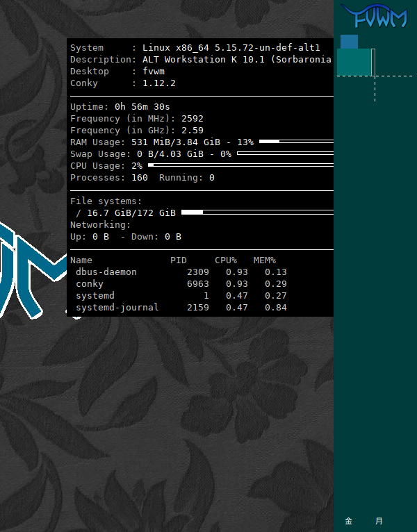
Task: Click the GHz frequency value '2.59'
Action: [x=193, y=131]
